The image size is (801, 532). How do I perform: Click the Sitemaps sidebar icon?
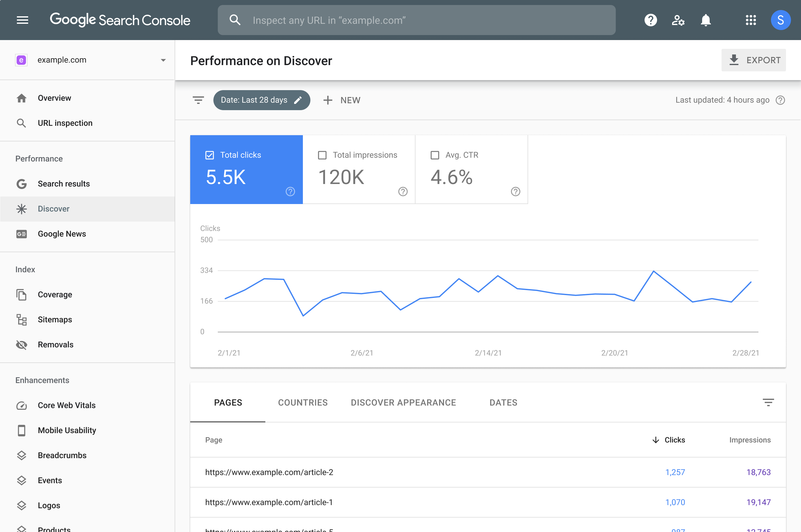tap(21, 320)
